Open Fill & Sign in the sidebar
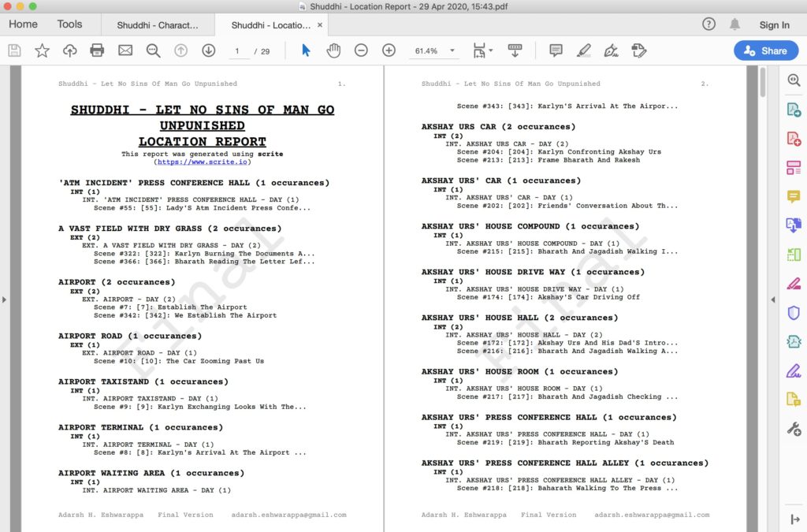The image size is (807, 532). (x=794, y=370)
